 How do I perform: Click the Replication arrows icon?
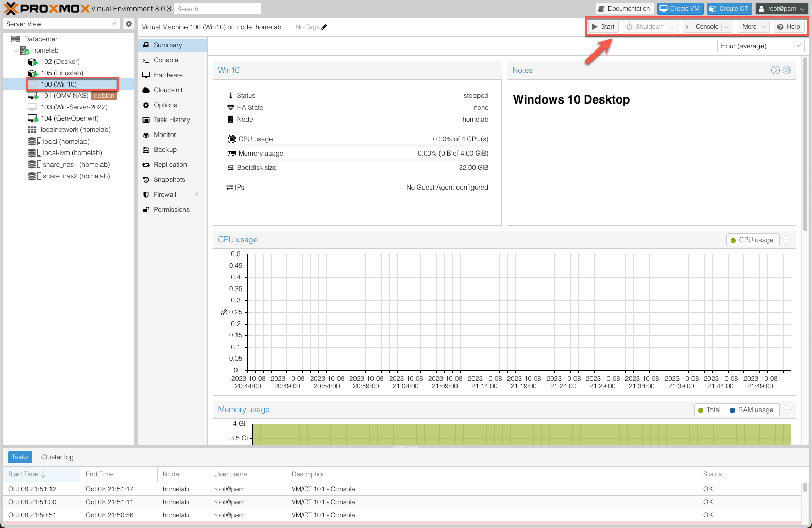coord(146,165)
